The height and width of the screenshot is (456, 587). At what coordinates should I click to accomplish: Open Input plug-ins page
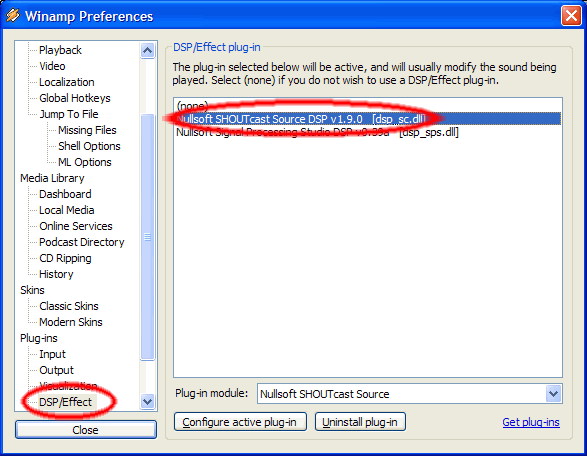click(52, 354)
